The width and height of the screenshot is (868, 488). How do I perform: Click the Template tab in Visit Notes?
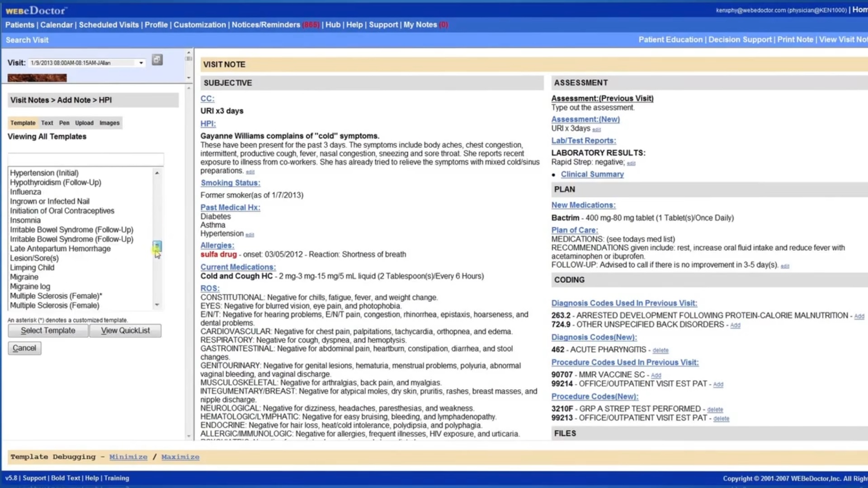(22, 123)
